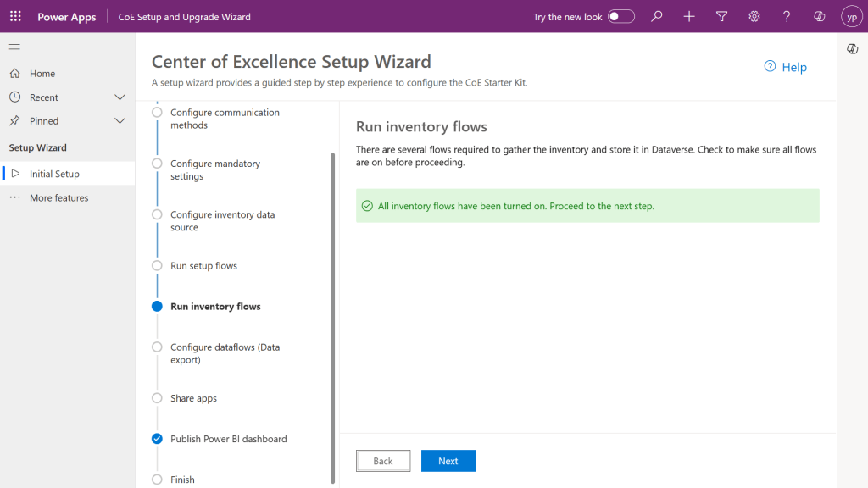868x488 pixels.
Task: Select the 'Run setup flows' step circle
Action: pos(157,266)
